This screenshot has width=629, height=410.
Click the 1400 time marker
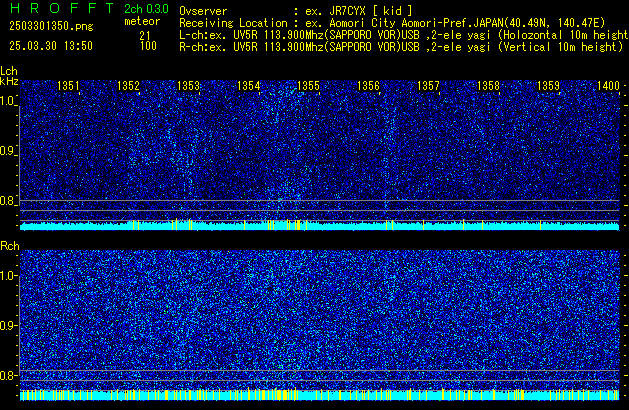tap(608, 86)
